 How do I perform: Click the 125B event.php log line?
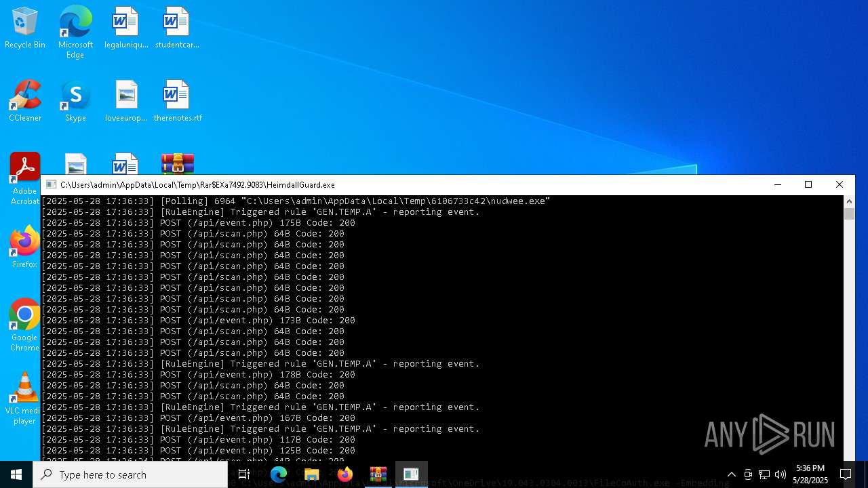click(198, 451)
